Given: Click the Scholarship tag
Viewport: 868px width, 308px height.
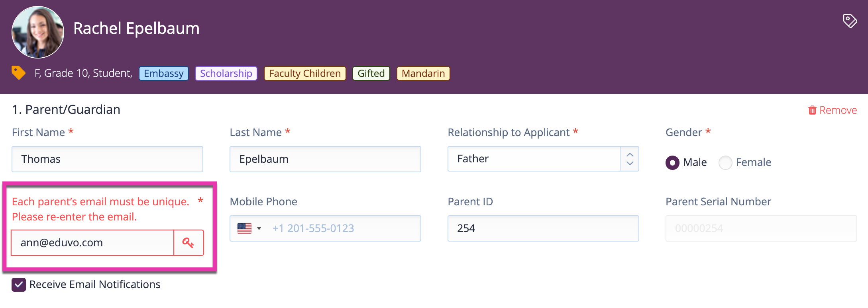Looking at the screenshot, I should point(226,73).
